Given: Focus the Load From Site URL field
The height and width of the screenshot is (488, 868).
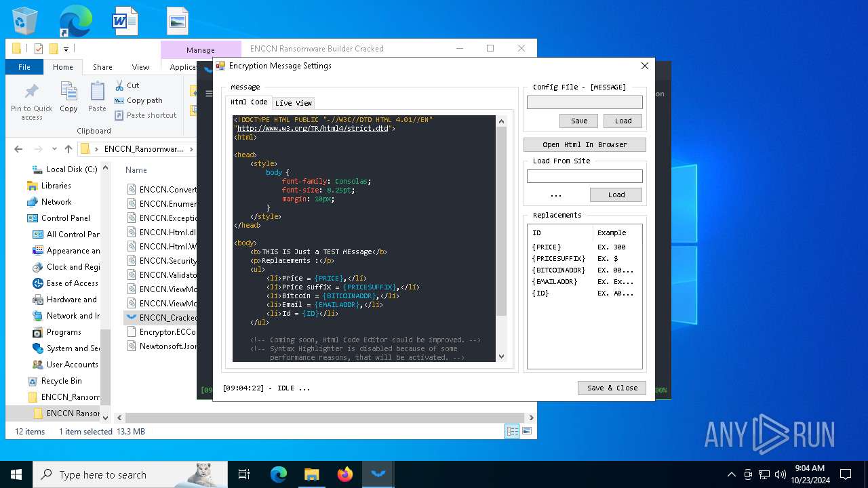Looking at the screenshot, I should pos(585,176).
